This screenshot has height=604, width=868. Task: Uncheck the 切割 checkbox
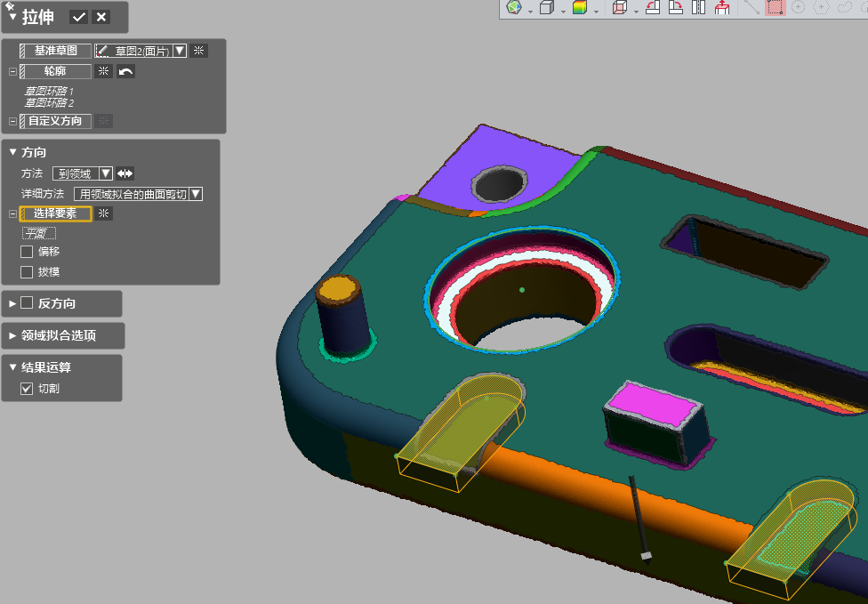[x=27, y=389]
